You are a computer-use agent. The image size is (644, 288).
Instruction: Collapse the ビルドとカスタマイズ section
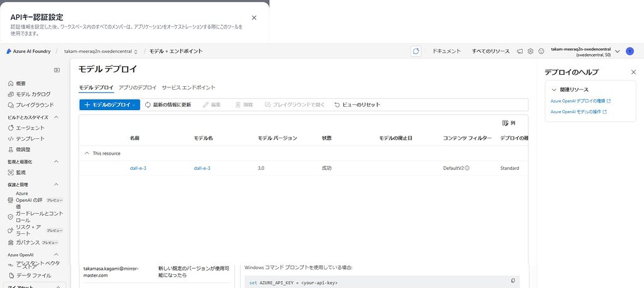(56, 117)
